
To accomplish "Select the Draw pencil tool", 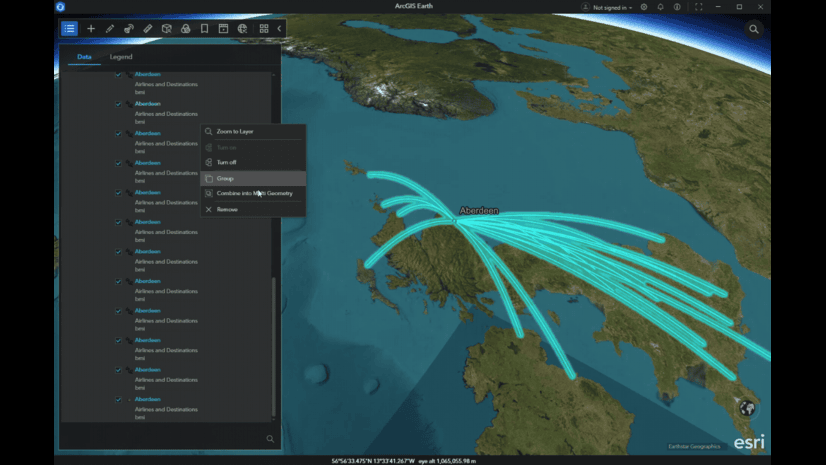I will (110, 28).
